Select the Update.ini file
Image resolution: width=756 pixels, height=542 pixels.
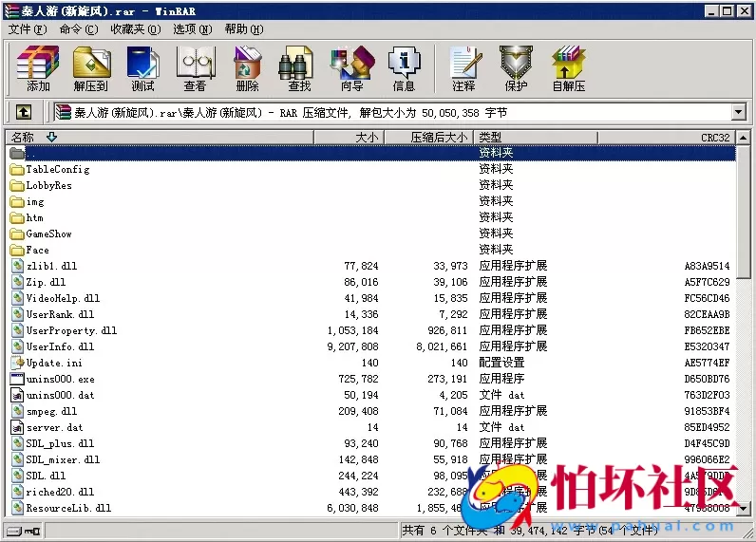pyautogui.click(x=47, y=363)
